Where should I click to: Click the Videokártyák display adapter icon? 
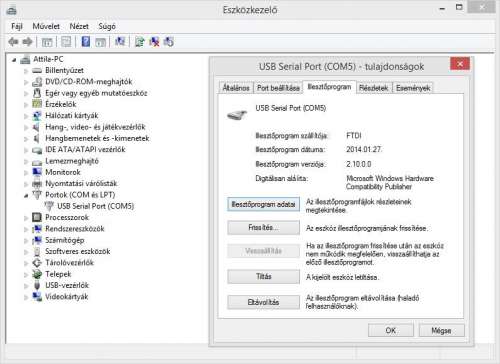[x=37, y=297]
